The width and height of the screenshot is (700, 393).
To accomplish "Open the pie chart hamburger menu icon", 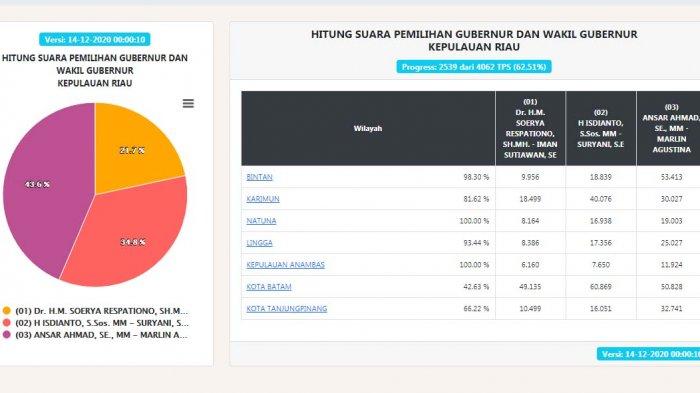I will coord(188,104).
